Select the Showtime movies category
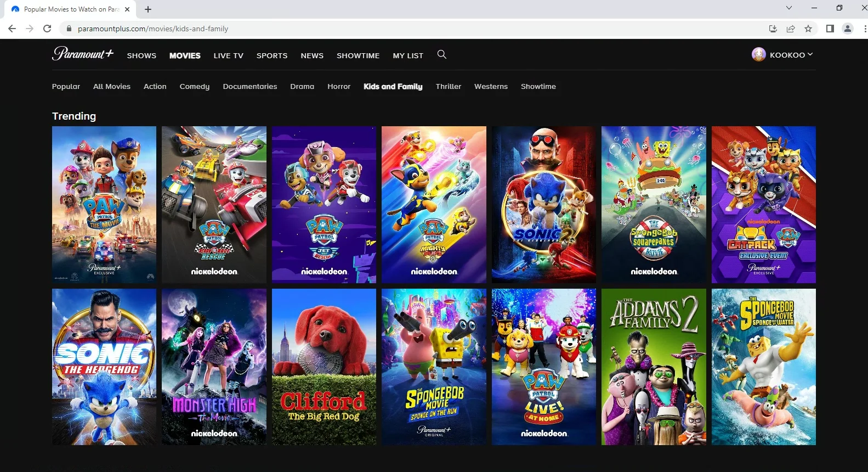The height and width of the screenshot is (472, 868). click(538, 87)
